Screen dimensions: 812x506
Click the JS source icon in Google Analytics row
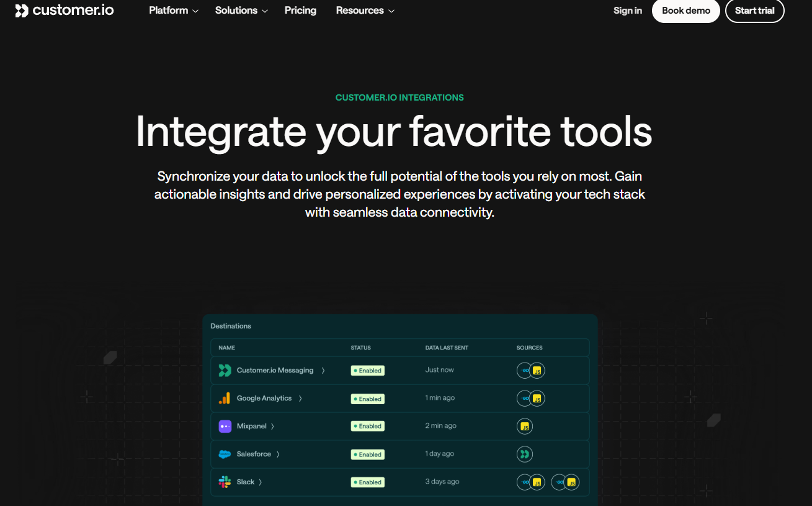[537, 399]
